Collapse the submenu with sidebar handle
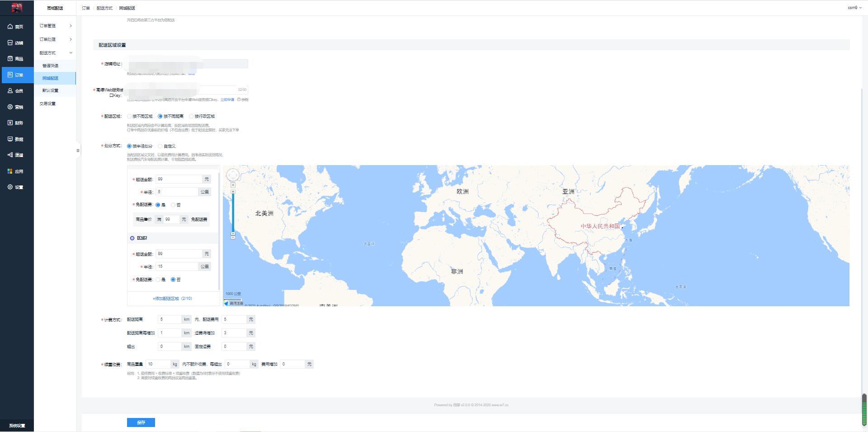The image size is (868, 432). coord(78,151)
